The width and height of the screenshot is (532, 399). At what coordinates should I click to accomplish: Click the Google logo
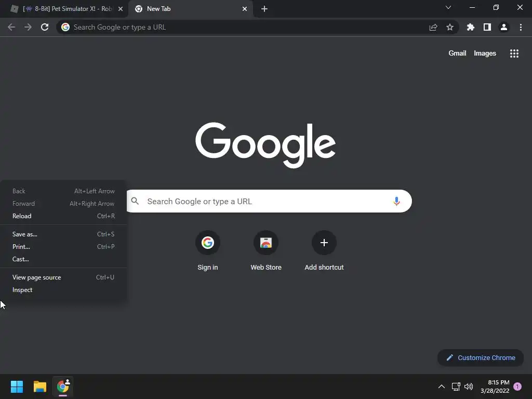(265, 145)
